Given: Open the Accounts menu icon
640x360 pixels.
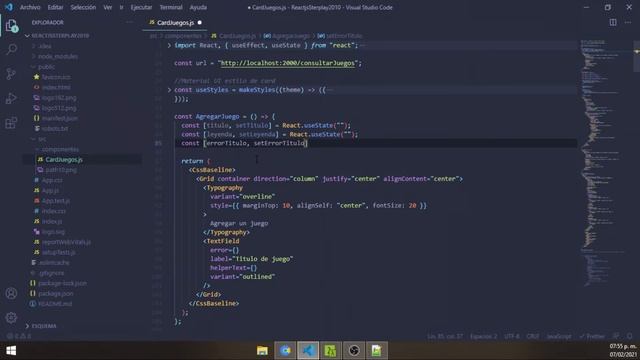Looking at the screenshot, I should click(x=11, y=293).
